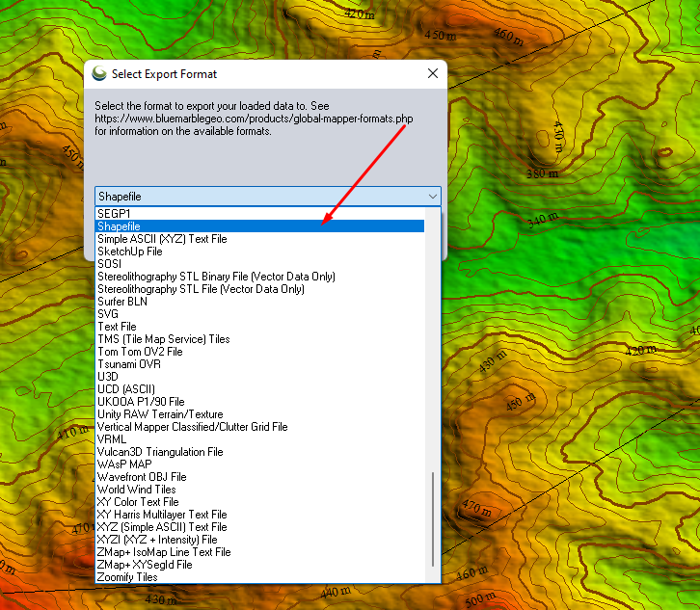The image size is (700, 610).
Task: Select Surfer BLN format
Action: 260,302
